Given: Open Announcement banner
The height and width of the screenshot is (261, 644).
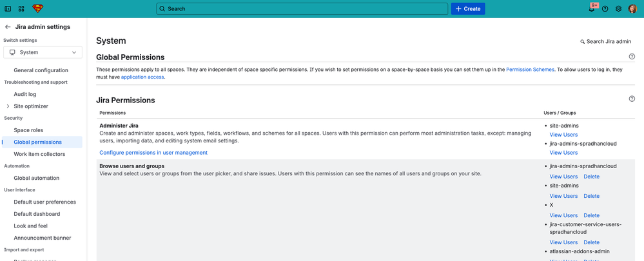Looking at the screenshot, I should [43, 238].
